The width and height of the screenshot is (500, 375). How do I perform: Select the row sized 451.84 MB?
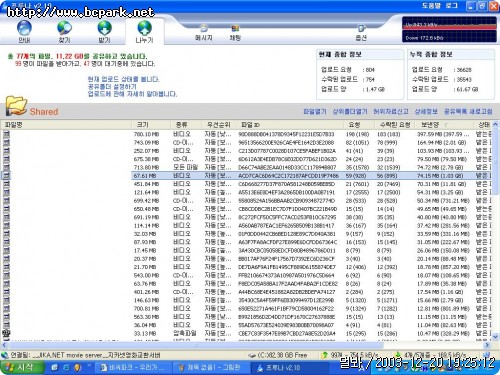coord(246,184)
